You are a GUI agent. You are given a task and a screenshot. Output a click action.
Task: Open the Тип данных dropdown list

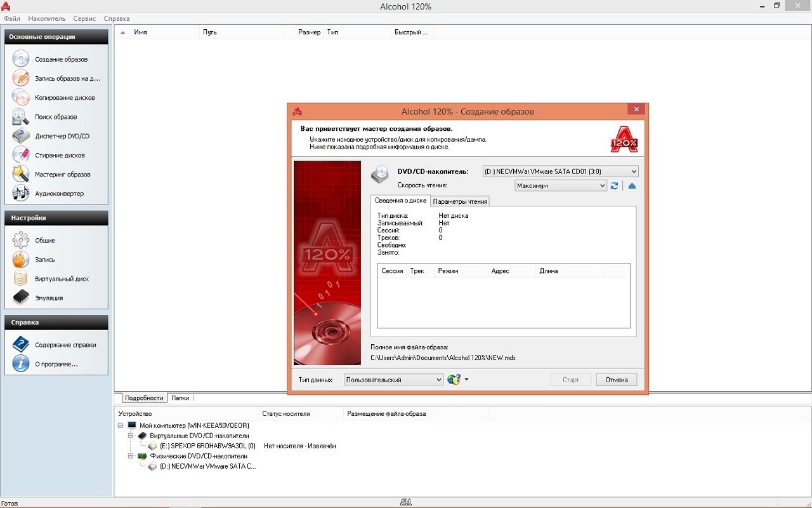pyautogui.click(x=438, y=380)
